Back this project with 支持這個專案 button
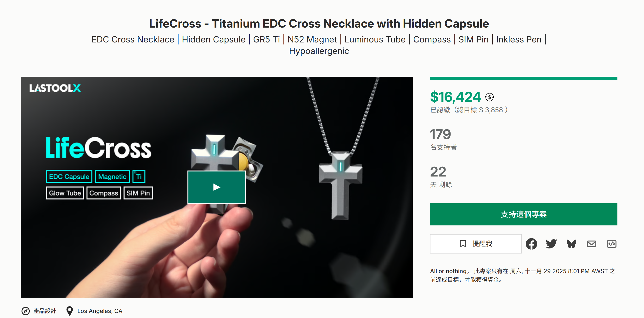This screenshot has width=644, height=318. point(523,214)
